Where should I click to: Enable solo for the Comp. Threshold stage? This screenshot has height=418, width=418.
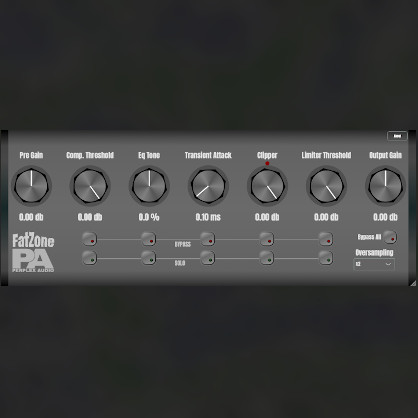[x=89, y=258]
